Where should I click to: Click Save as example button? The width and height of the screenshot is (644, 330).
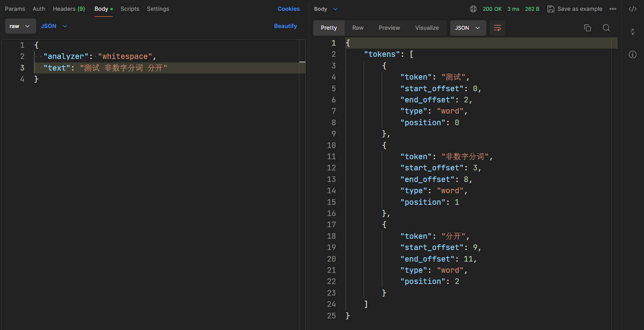[x=575, y=9]
